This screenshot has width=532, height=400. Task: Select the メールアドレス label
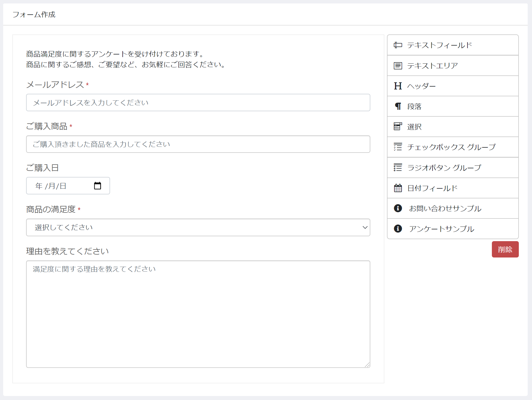55,85
